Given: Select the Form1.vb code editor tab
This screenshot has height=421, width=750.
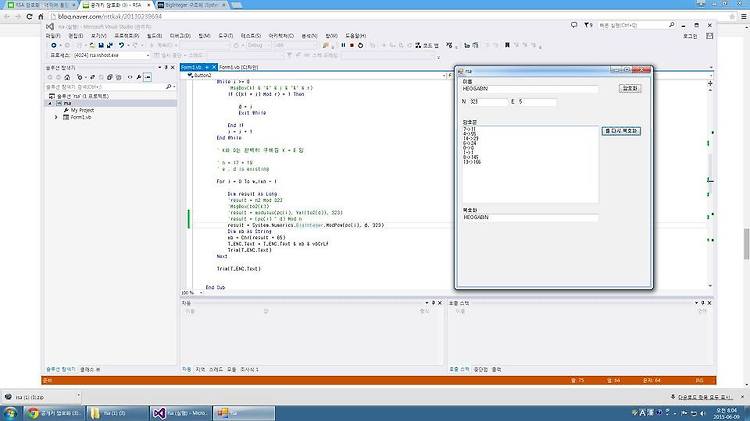Looking at the screenshot, I should coord(191,67).
